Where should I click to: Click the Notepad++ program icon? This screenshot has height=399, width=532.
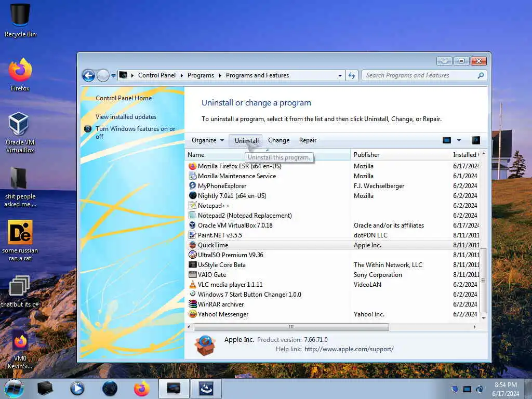point(192,206)
